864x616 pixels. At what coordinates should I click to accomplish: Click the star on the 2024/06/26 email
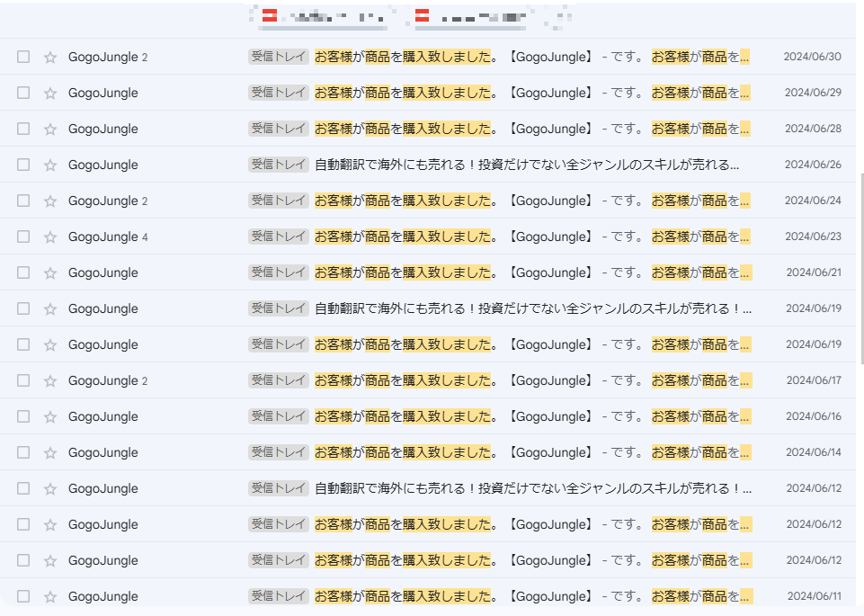coord(50,165)
